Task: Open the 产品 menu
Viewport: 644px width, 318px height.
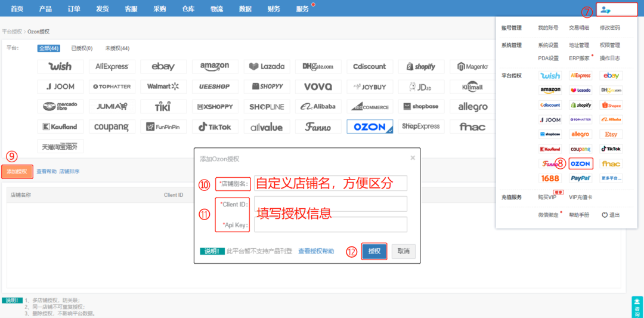Action: click(x=45, y=9)
